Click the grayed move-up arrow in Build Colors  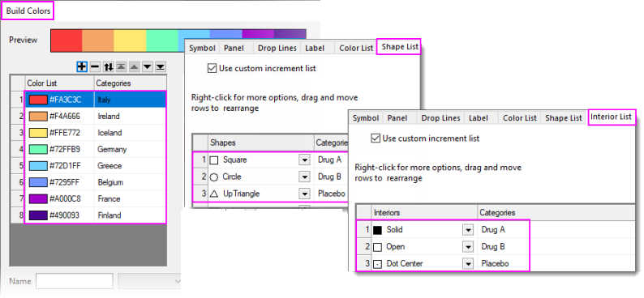pos(135,66)
